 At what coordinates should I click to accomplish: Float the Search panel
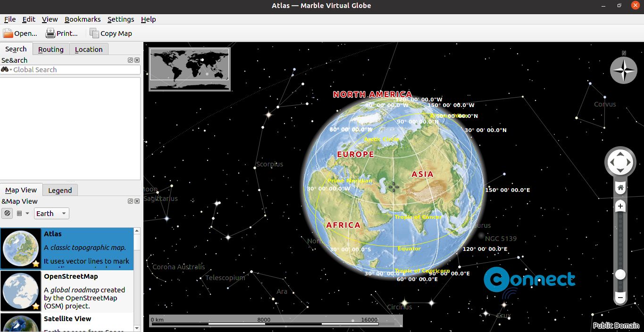tap(130, 60)
